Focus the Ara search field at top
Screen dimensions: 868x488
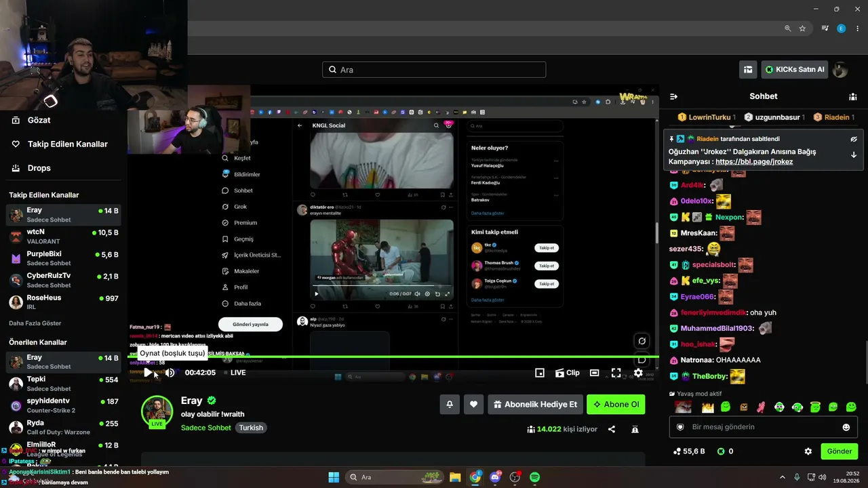434,70
